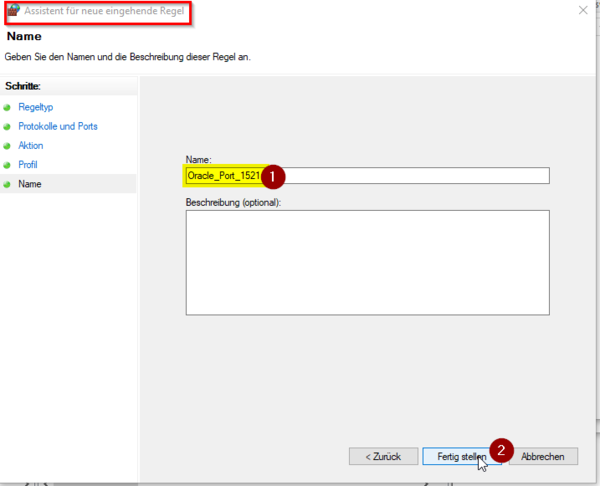Close the wizard window with the X

(583, 11)
